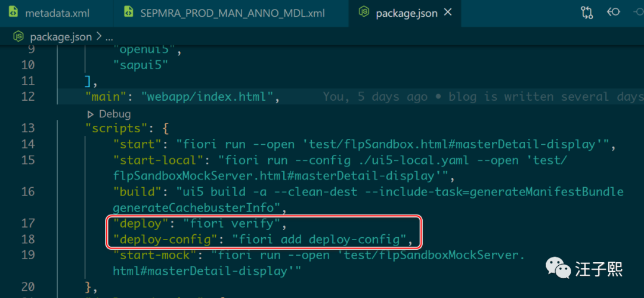Click line number 12 in gutter
This screenshot has width=644, height=298.
pyautogui.click(x=27, y=97)
